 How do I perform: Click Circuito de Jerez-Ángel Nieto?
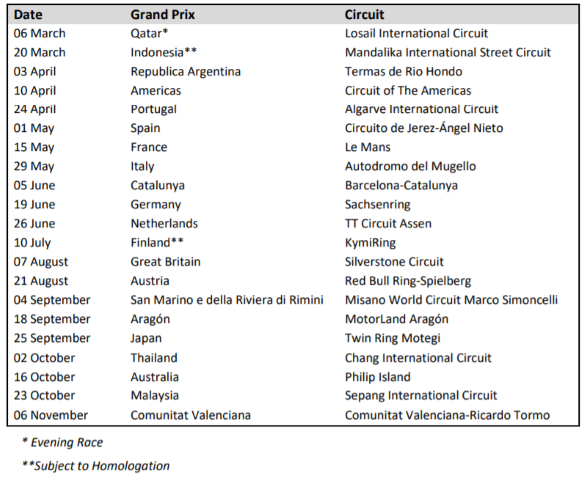click(424, 128)
